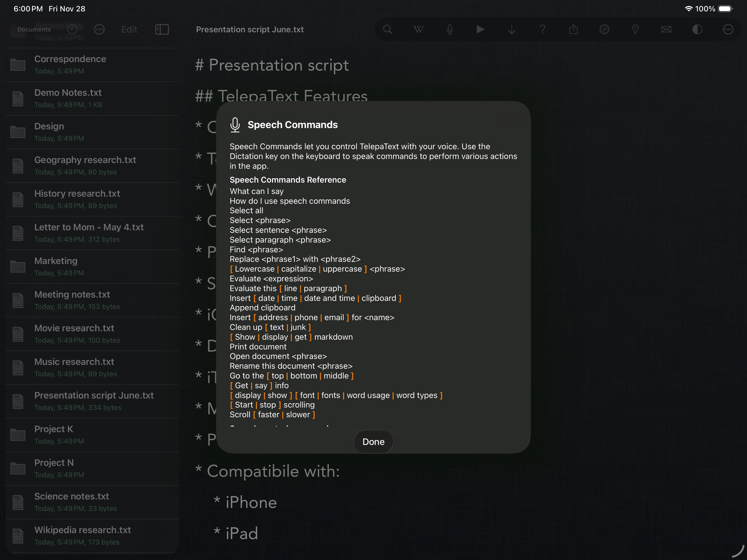
Task: Tap the share icon in toolbar
Action: 574,29
